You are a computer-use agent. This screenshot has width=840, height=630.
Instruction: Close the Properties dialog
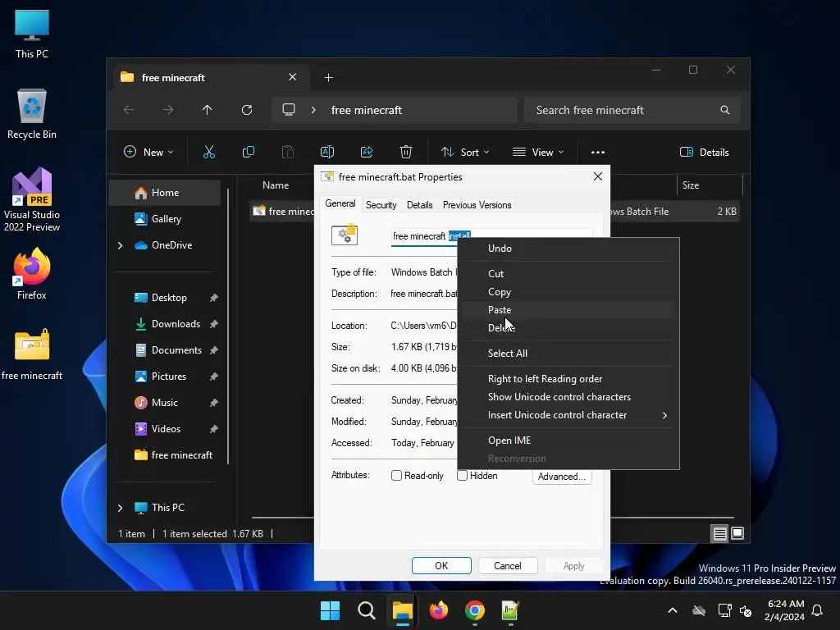[598, 177]
